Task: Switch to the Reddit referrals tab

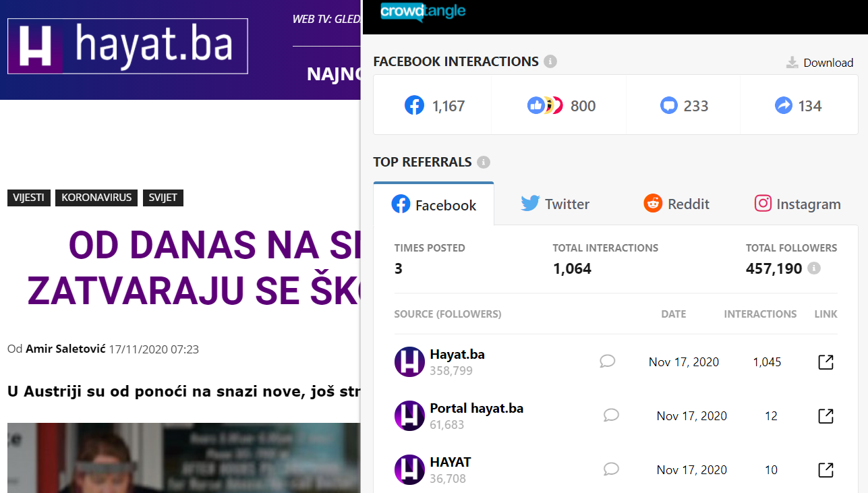Action: tap(676, 204)
